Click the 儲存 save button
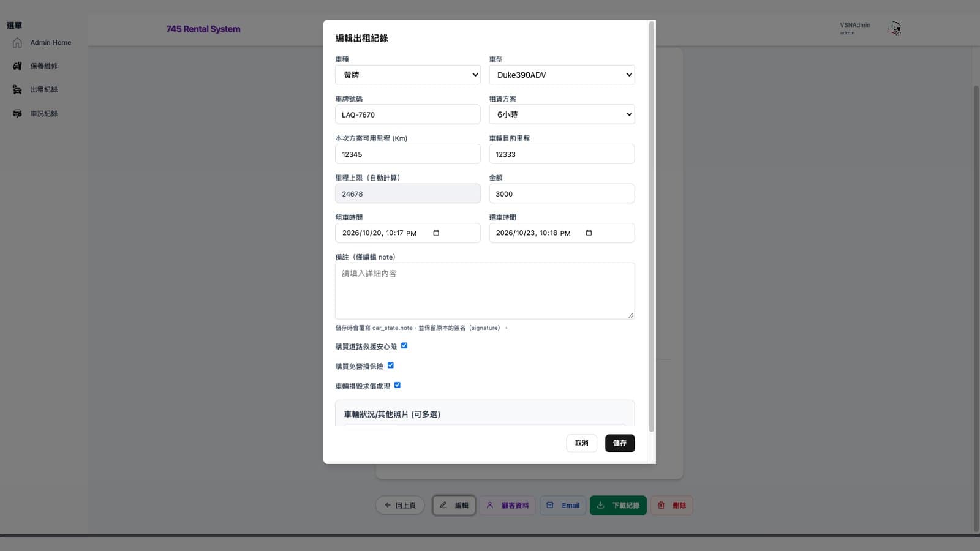This screenshot has width=980, height=551. pos(620,443)
